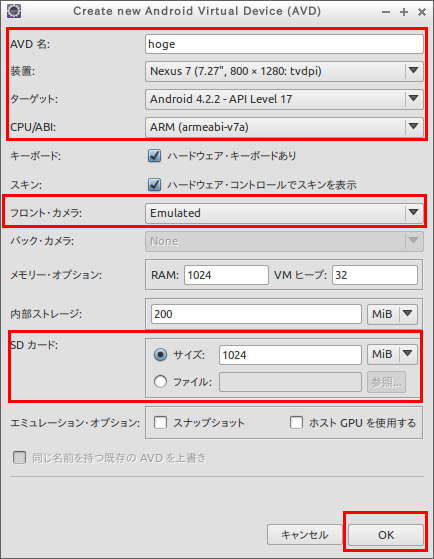Click the Cancel (キャンセル) button
This screenshot has height=559, width=434.
(305, 535)
